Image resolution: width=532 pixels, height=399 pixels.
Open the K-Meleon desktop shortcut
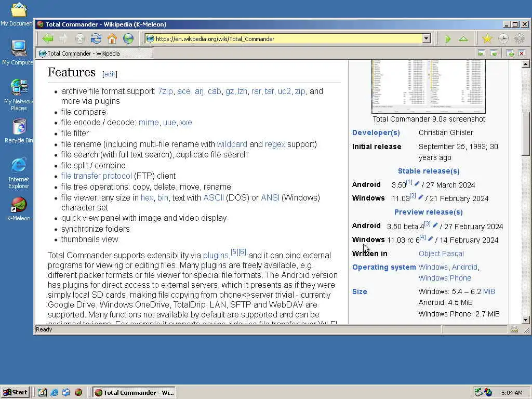tap(19, 209)
